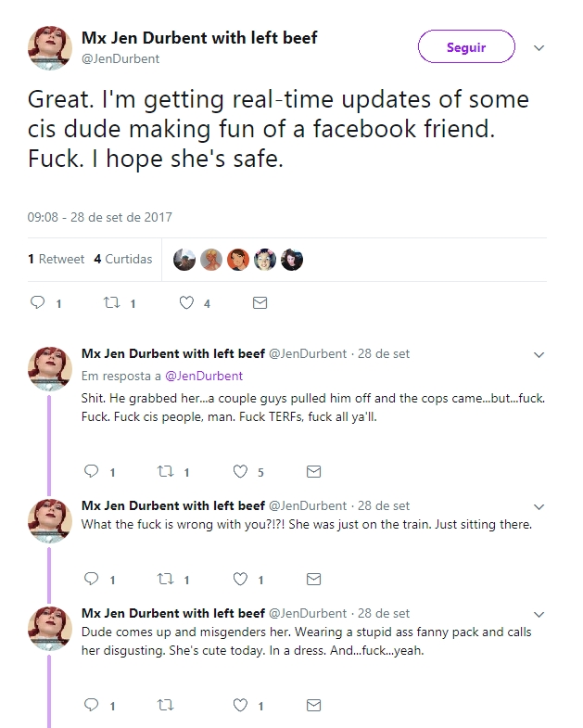
Task: Open main tweet timestamp 09:08 - 28 de set
Action: [x=99, y=217]
